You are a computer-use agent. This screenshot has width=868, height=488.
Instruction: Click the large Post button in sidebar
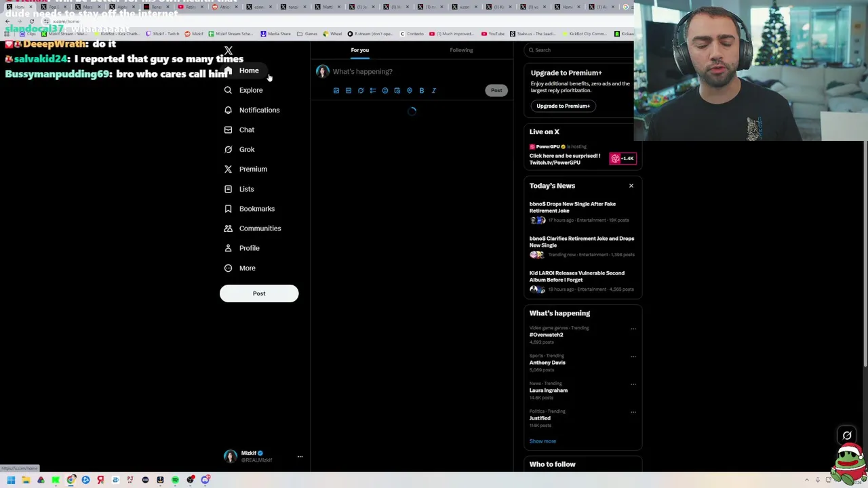[259, 293]
